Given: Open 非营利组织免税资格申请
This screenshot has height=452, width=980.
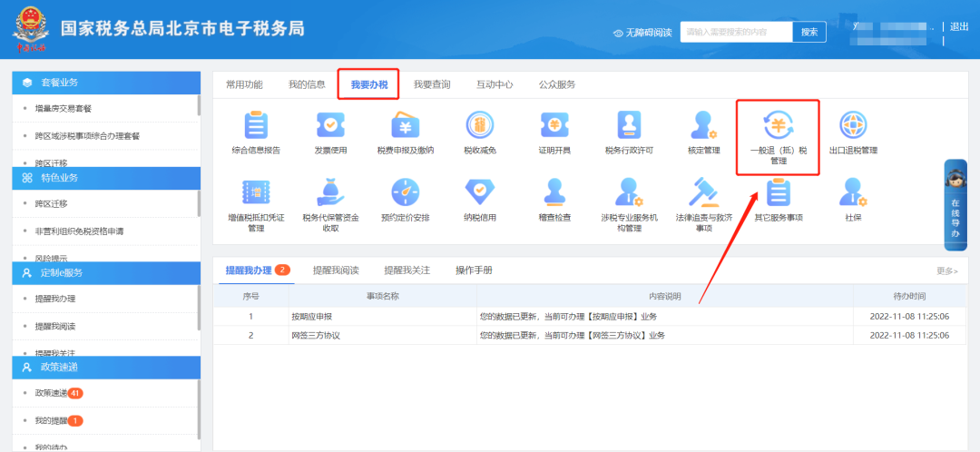Looking at the screenshot, I should (79, 231).
